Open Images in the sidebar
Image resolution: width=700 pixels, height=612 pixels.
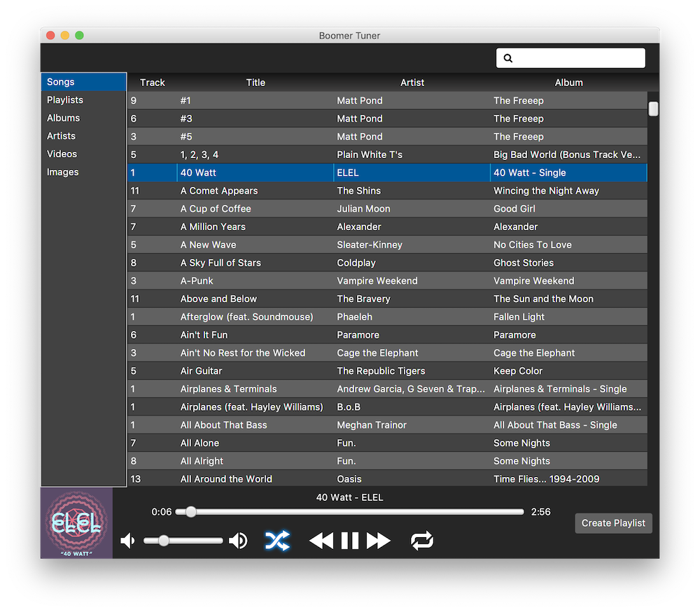click(83, 172)
